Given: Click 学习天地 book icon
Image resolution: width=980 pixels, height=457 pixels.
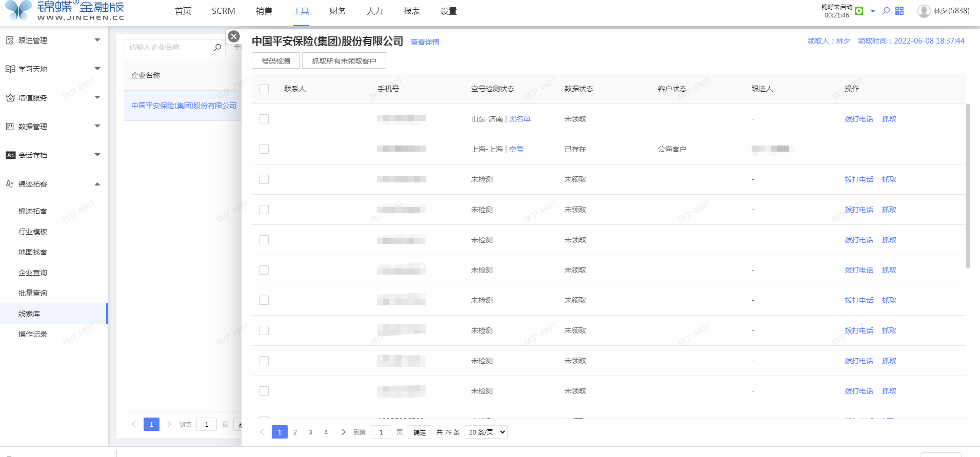Looking at the screenshot, I should [x=10, y=69].
